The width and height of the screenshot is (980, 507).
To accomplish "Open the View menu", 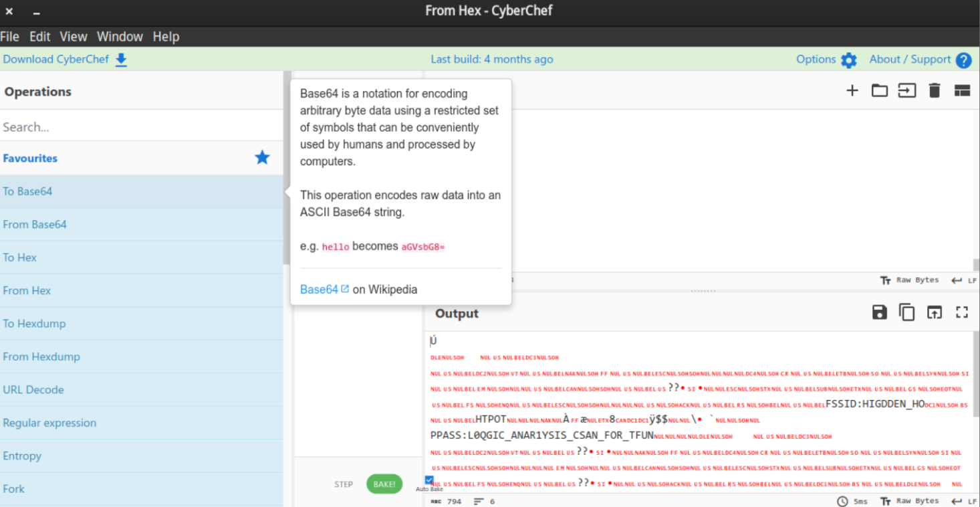I will (x=74, y=37).
